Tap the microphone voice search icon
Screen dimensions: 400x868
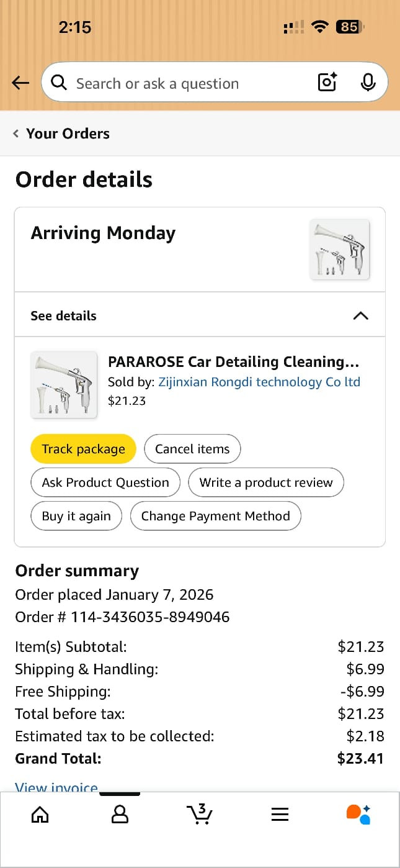click(x=368, y=82)
